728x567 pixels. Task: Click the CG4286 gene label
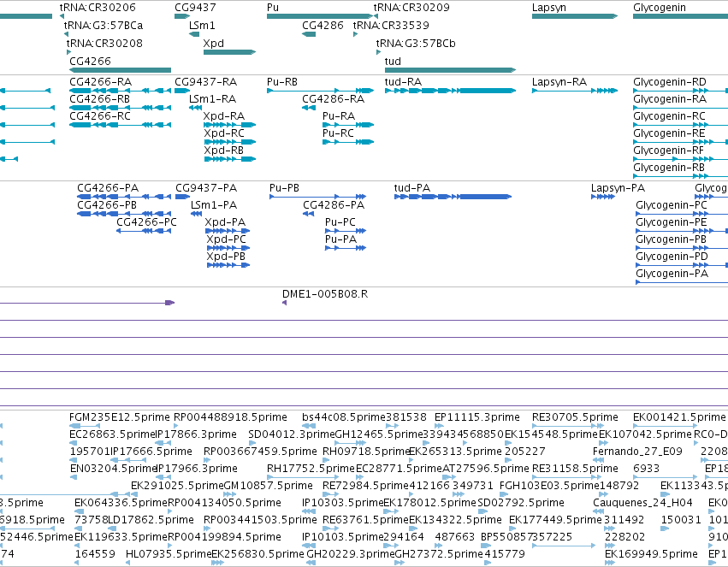coord(323,25)
